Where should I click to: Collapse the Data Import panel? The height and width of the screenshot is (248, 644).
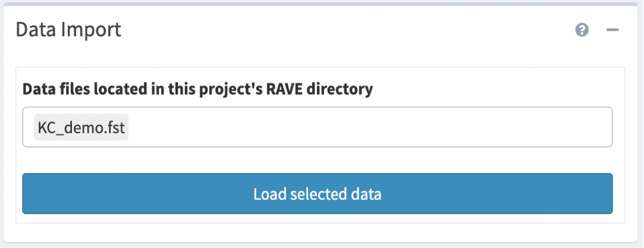pos(612,30)
